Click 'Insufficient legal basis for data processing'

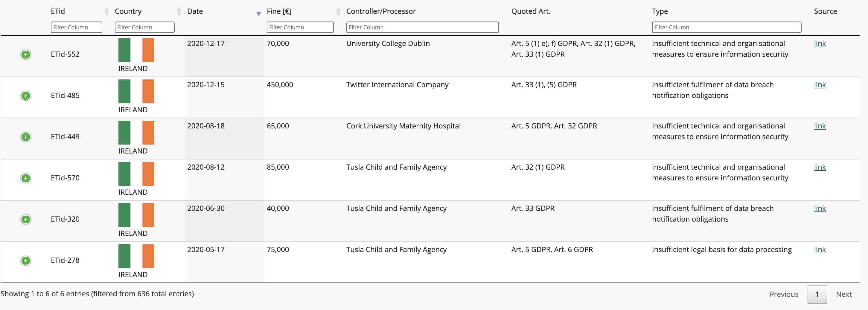pyautogui.click(x=722, y=250)
